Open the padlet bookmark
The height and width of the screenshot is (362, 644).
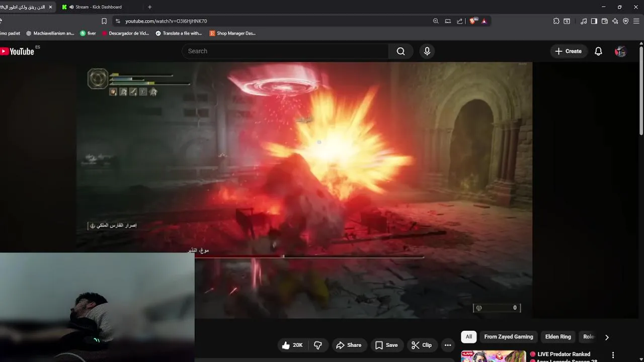tap(10, 33)
